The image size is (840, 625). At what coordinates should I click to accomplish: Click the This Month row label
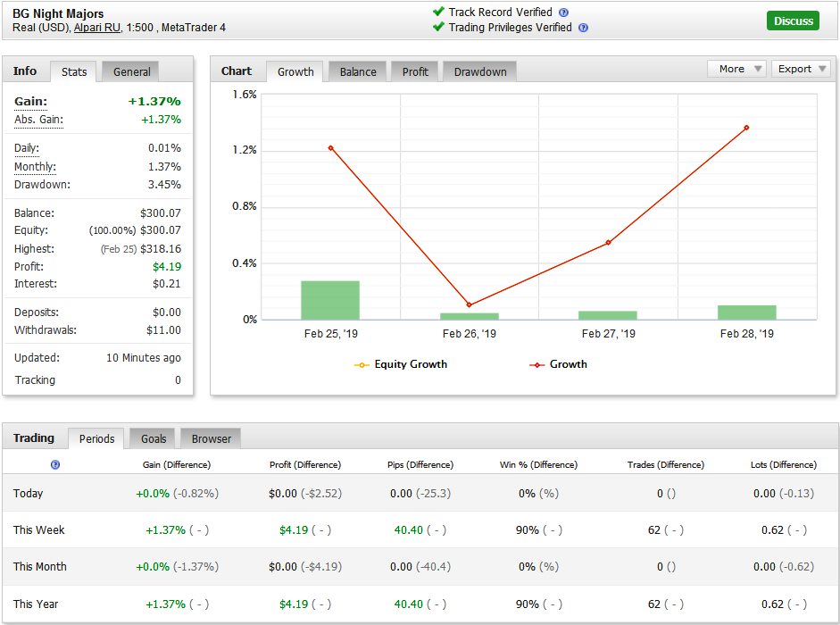39,567
